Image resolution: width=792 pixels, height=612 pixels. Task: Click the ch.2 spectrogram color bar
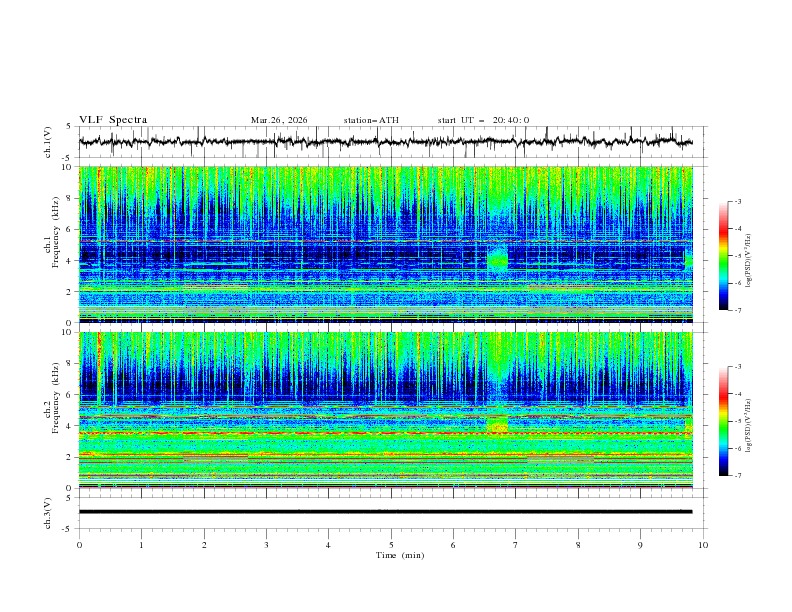click(723, 421)
